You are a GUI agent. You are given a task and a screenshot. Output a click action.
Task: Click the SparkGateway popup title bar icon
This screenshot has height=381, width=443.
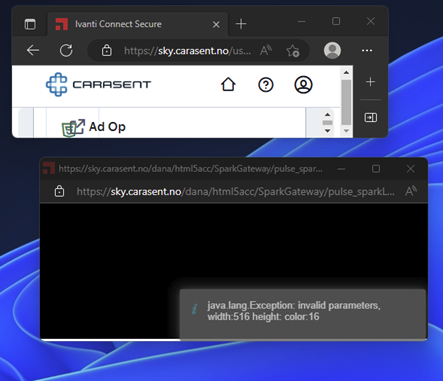(49, 168)
